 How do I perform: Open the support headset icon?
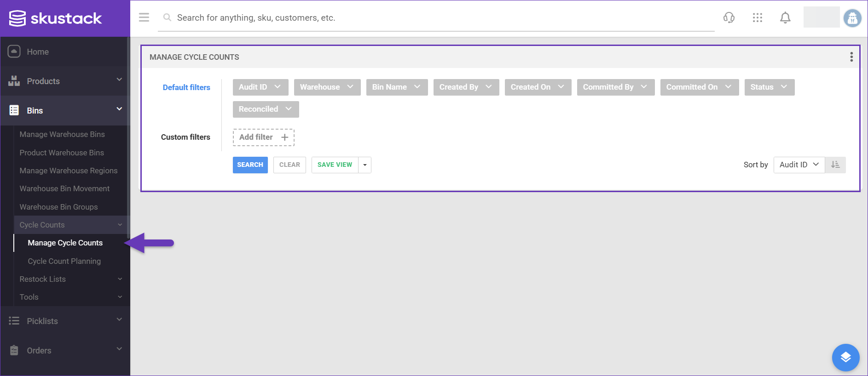pyautogui.click(x=729, y=18)
